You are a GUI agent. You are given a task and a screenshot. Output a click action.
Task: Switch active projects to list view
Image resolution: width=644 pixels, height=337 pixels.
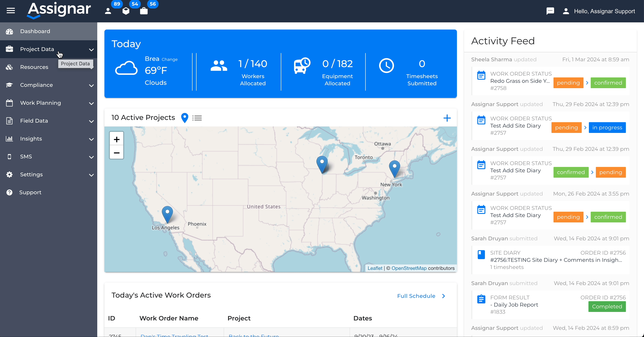pos(197,118)
